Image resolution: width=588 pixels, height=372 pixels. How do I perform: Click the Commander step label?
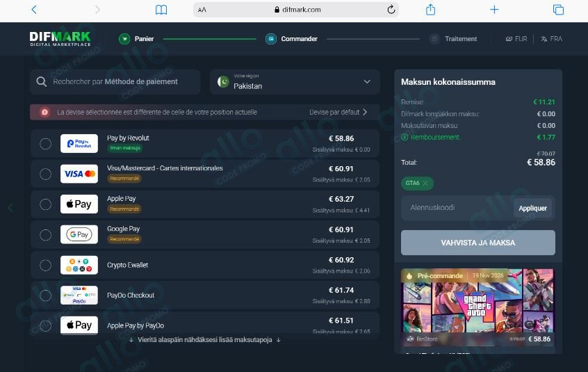coord(300,39)
